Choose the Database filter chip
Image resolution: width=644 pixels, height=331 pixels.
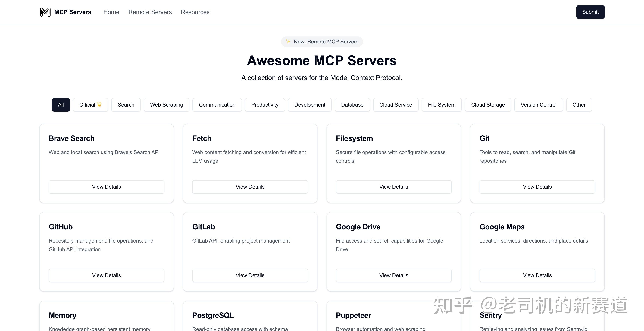352,105
